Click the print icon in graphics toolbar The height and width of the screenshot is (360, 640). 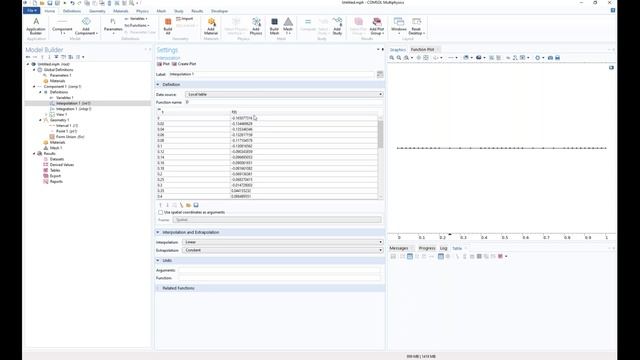558,58
